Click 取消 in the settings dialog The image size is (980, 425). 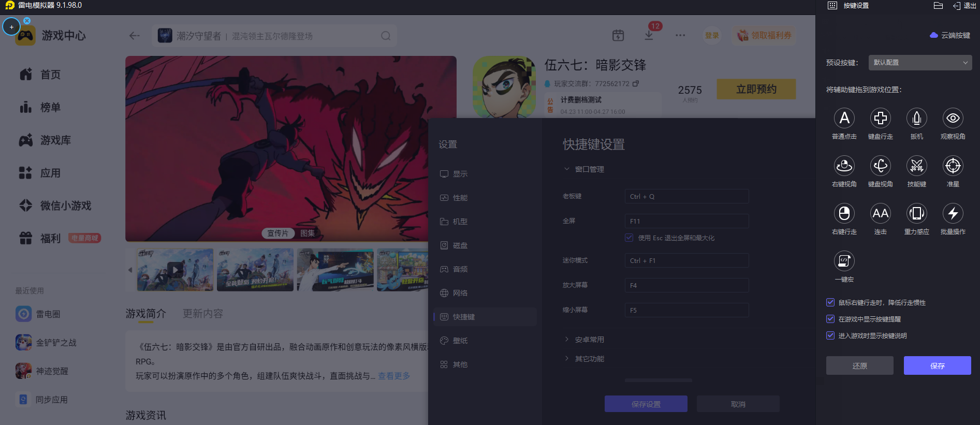click(x=738, y=404)
